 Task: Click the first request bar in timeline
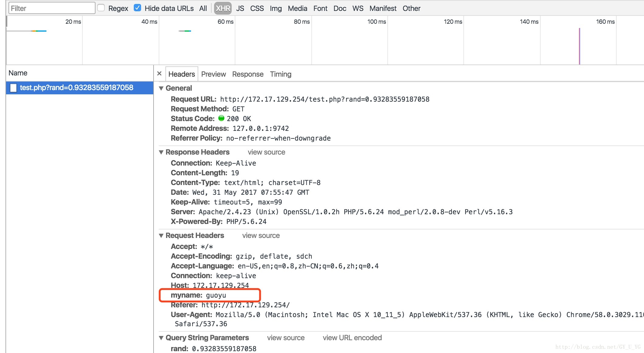[26, 31]
